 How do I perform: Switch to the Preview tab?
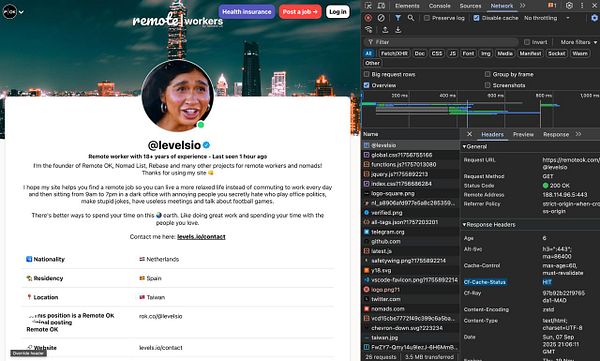(x=523, y=134)
